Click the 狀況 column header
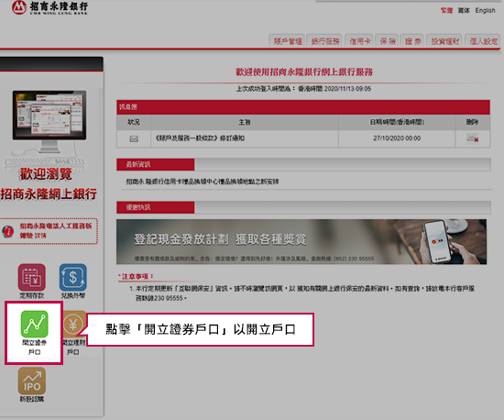The height and width of the screenshot is (420, 504). (x=134, y=122)
